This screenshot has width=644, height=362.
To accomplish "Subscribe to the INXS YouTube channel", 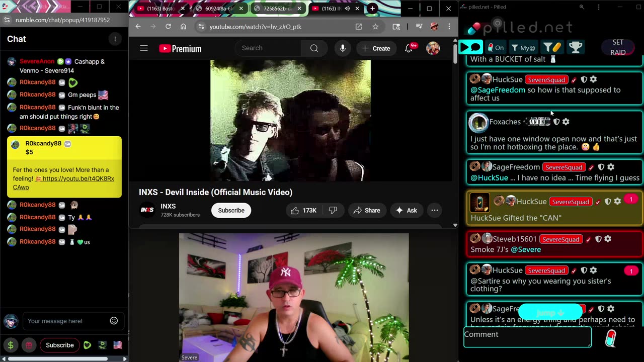I will 231,210.
